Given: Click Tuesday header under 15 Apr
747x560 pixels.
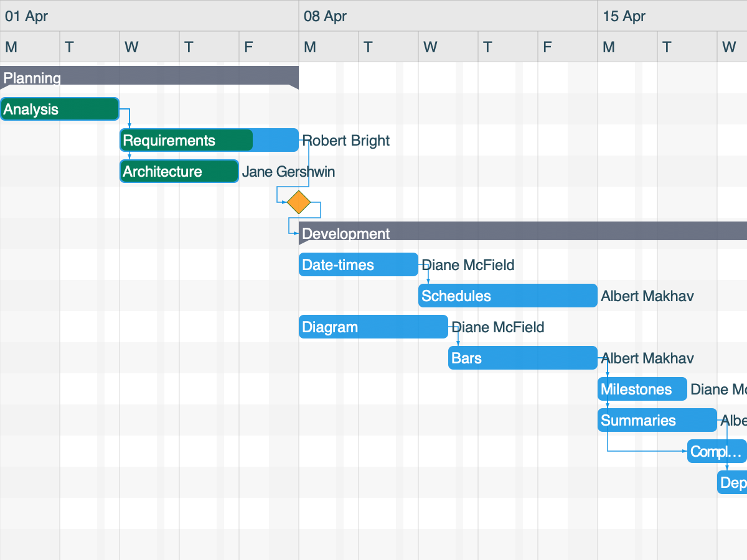Looking at the screenshot, I should pyautogui.click(x=687, y=47).
